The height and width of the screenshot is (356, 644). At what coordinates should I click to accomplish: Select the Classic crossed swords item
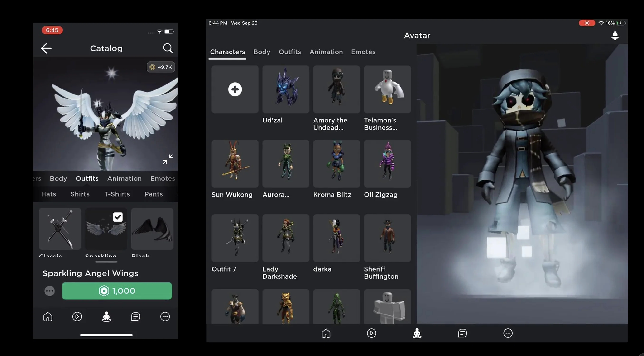click(x=60, y=229)
